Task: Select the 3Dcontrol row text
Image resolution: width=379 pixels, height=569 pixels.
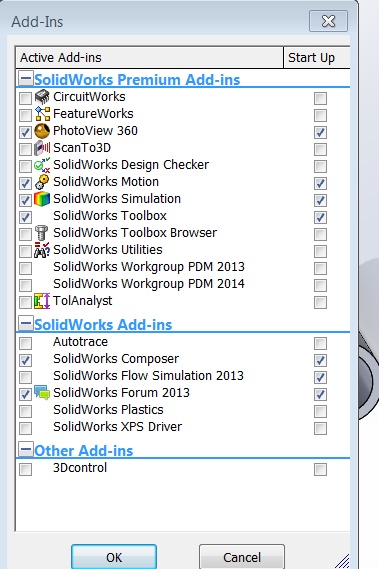Action: (80, 468)
